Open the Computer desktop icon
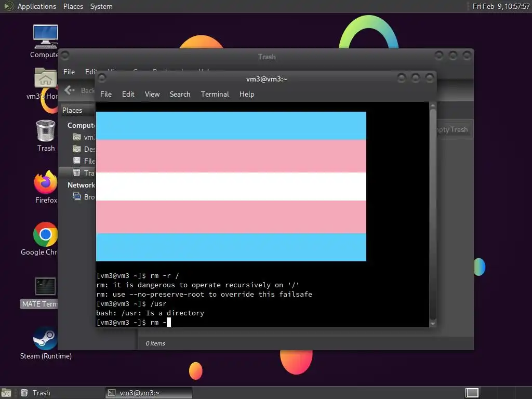 click(x=46, y=36)
